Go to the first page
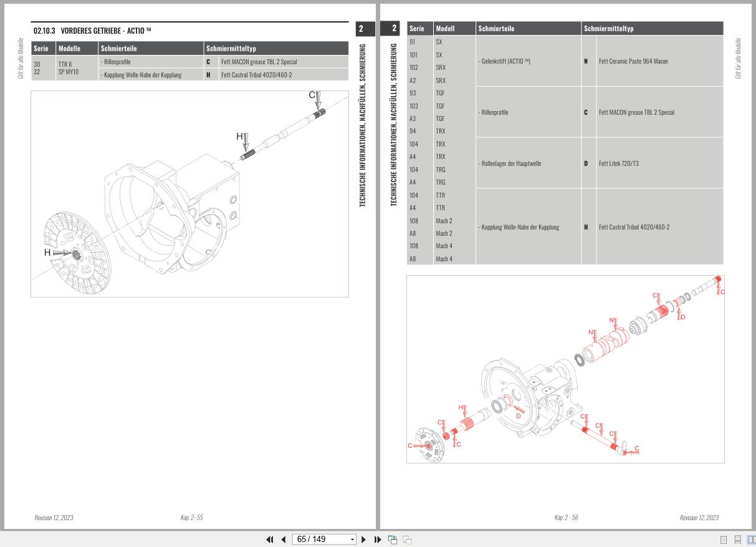 (x=270, y=540)
